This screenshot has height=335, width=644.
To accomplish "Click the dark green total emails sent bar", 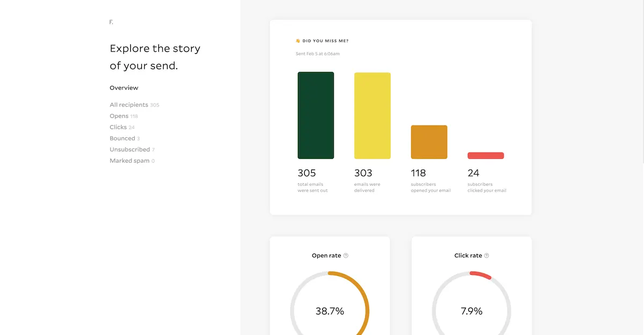I will [316, 115].
